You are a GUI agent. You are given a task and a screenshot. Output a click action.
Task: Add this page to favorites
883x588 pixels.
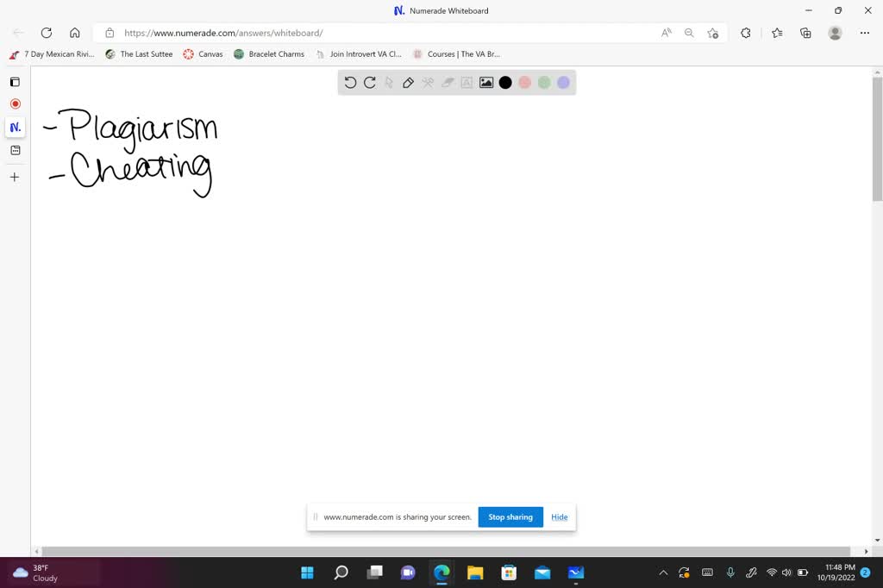pyautogui.click(x=713, y=34)
